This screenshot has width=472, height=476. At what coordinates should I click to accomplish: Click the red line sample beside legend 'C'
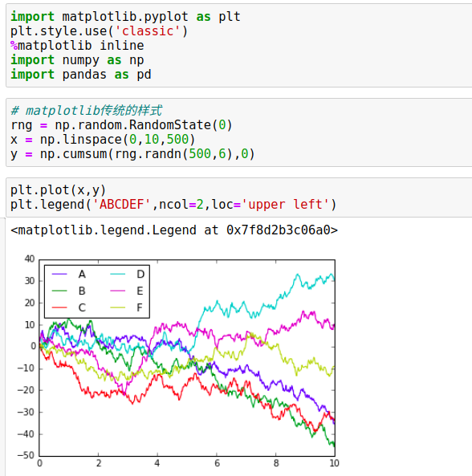(59, 307)
